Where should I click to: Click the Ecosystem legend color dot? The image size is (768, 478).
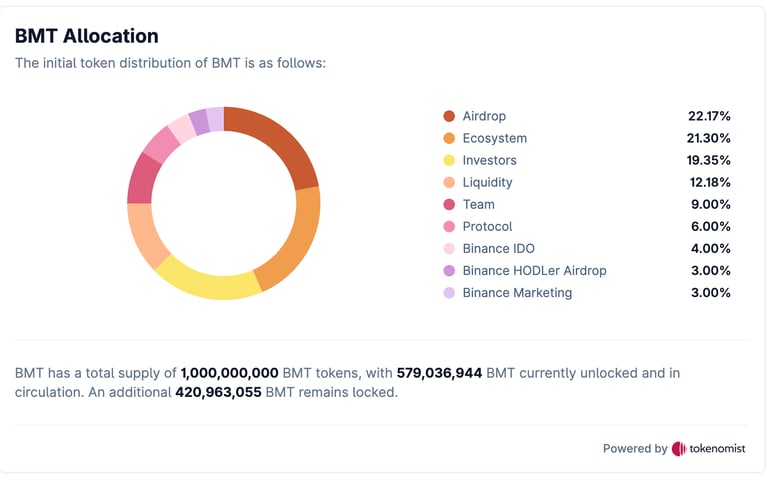(449, 138)
